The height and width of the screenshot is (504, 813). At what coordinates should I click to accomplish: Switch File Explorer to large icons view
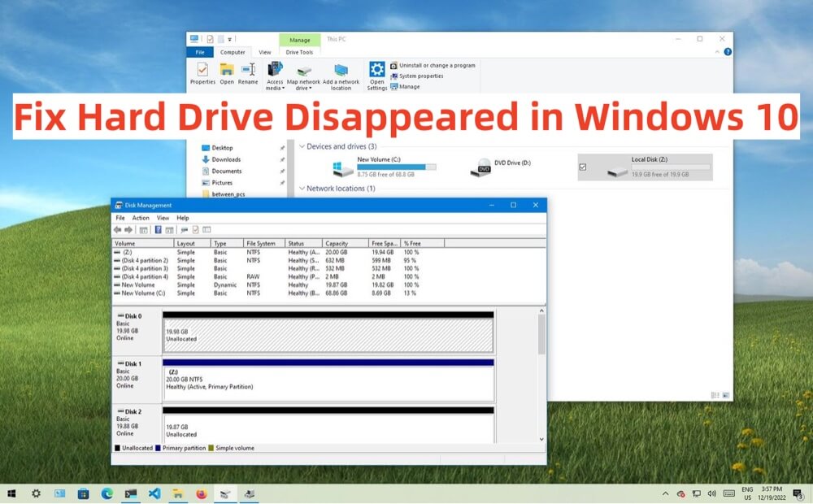tap(726, 395)
